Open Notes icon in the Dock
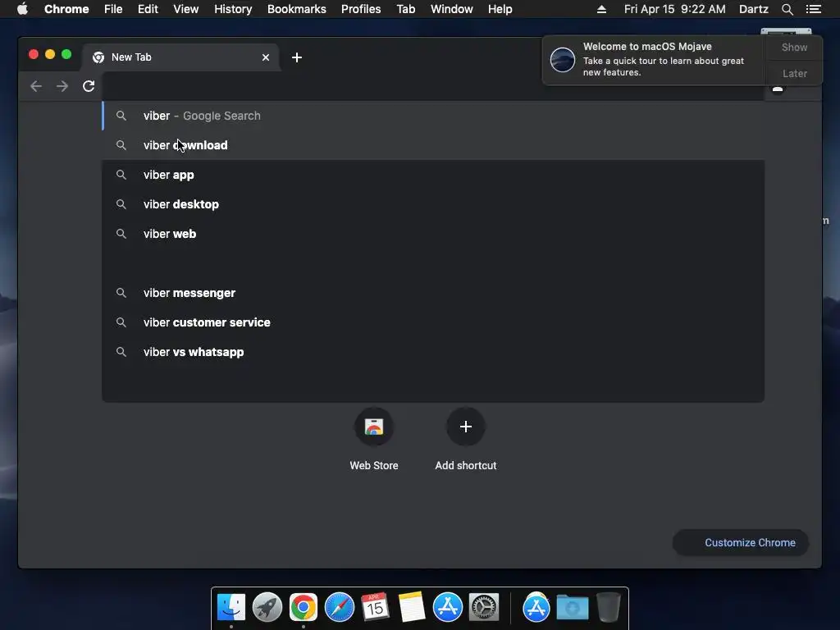This screenshot has width=840, height=630. click(x=412, y=608)
